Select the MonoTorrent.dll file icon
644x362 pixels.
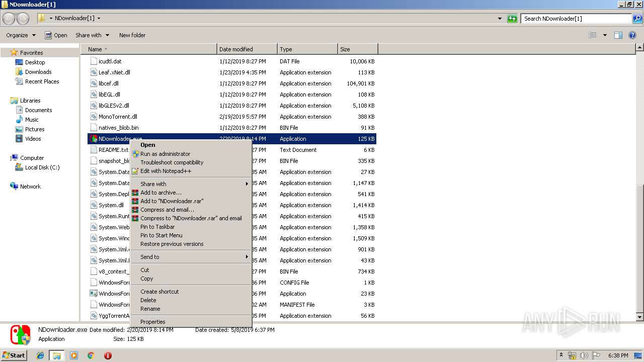point(94,116)
